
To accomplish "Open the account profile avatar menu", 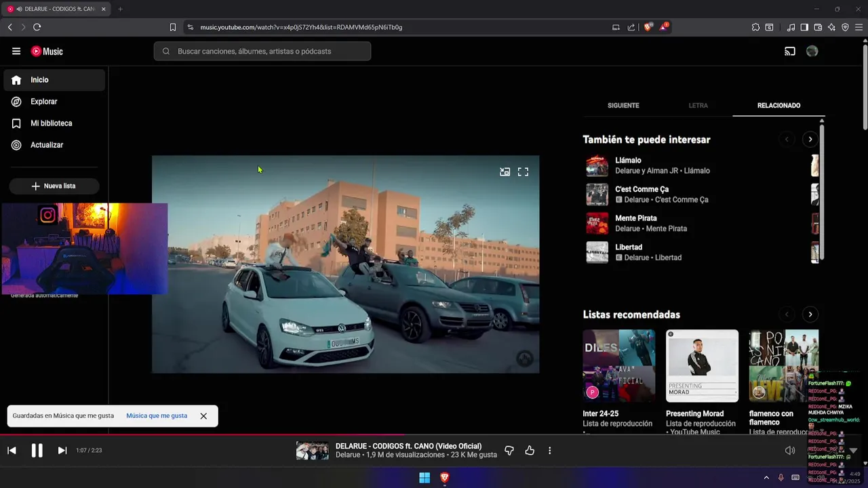I will [812, 52].
